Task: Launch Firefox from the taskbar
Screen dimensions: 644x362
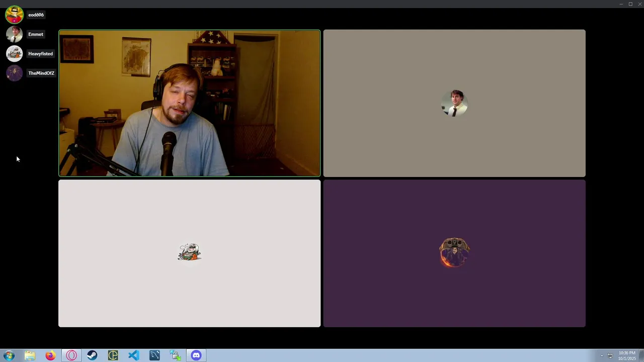Action: click(x=50, y=355)
